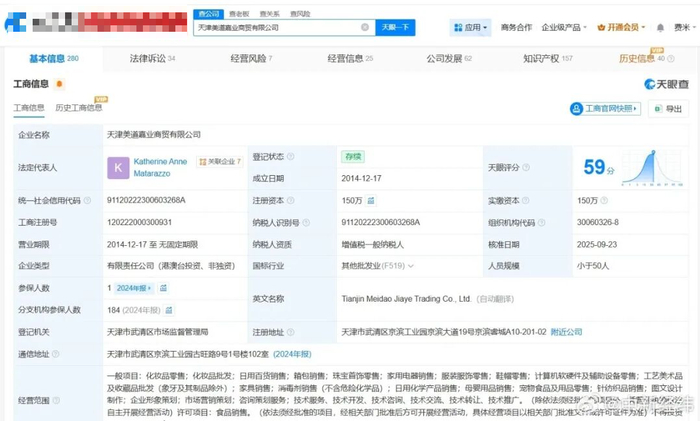Switch to the 公司发展 tab
This screenshot has width=700, height=421.
(x=449, y=58)
